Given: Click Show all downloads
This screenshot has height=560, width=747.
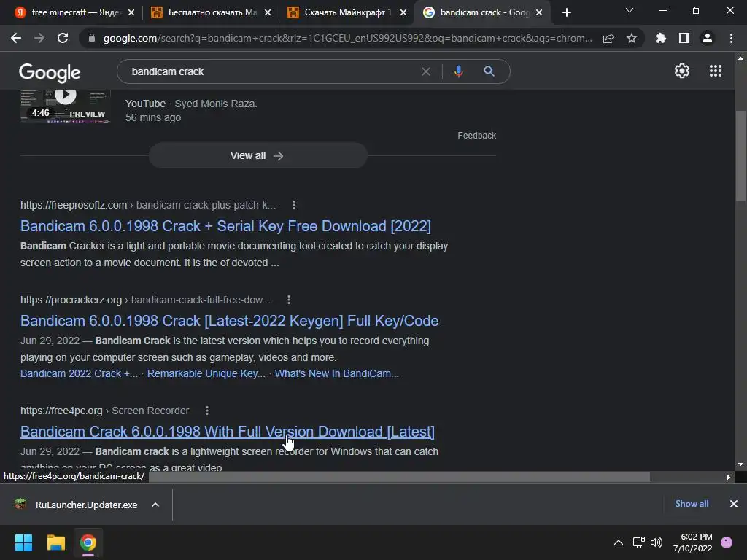Looking at the screenshot, I should click(692, 504).
